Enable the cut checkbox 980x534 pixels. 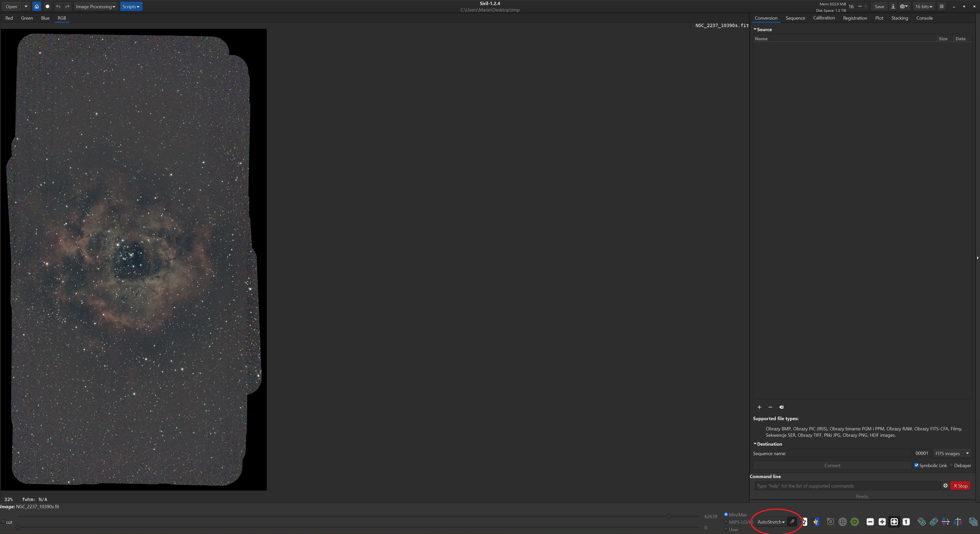point(3,522)
